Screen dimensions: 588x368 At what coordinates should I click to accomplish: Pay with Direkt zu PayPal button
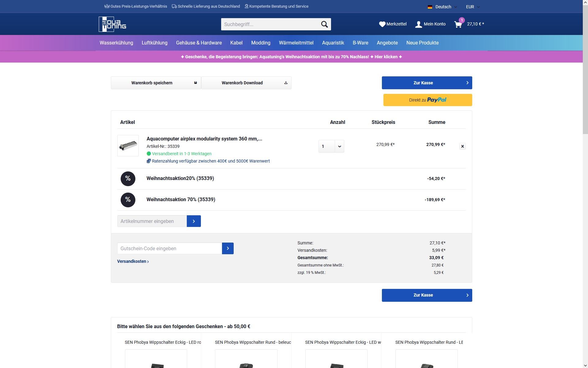[428, 100]
